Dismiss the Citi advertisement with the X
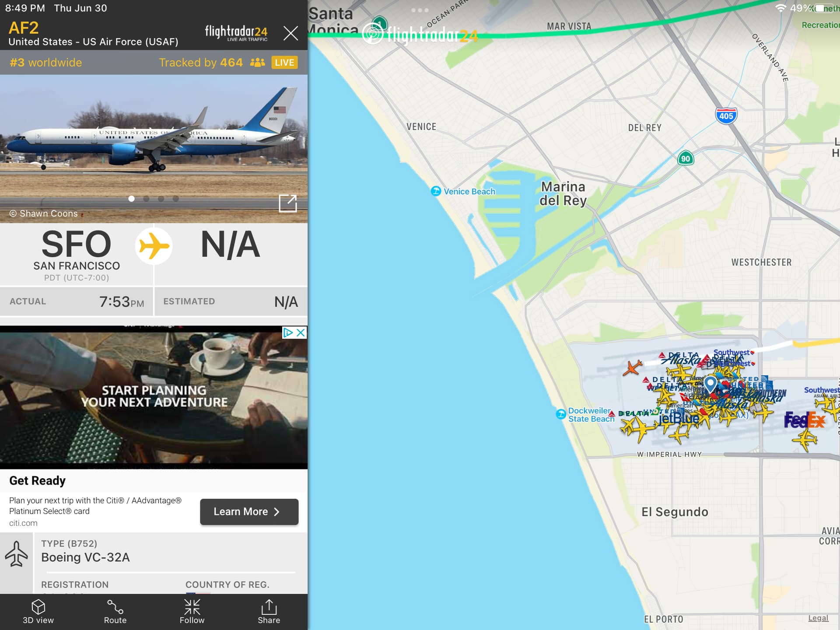 point(301,332)
